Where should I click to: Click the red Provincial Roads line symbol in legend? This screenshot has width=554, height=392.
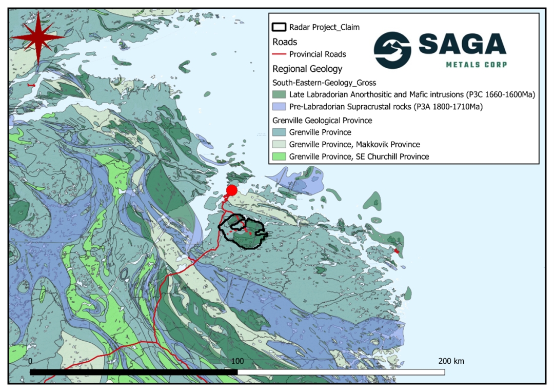click(279, 54)
